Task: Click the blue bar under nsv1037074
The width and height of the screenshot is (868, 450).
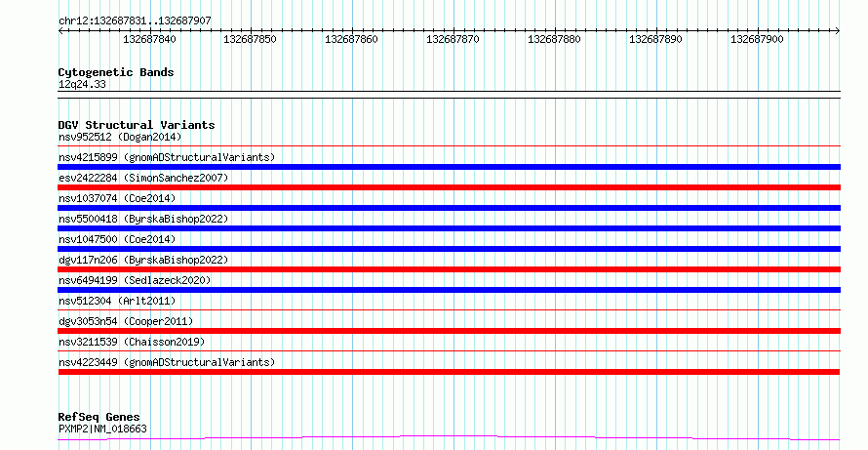Action: point(449,208)
